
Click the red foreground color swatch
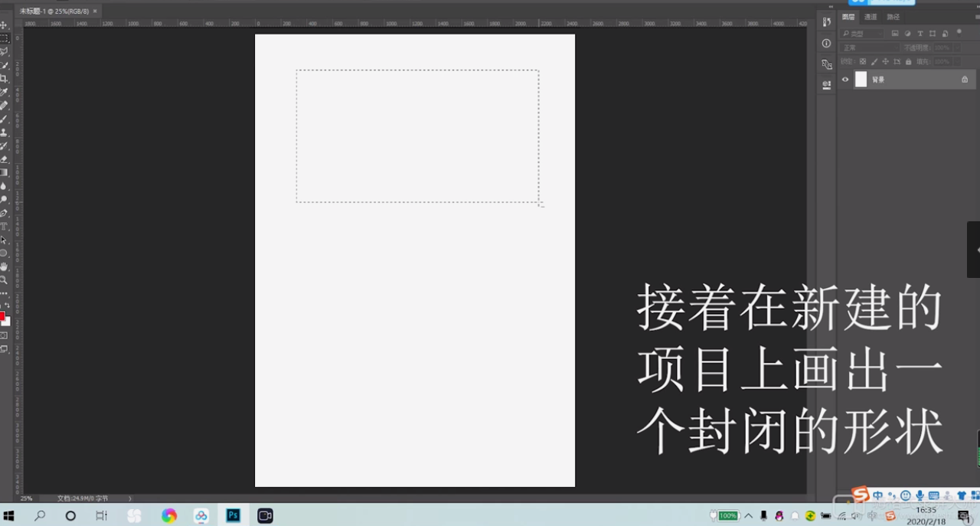(x=3, y=316)
